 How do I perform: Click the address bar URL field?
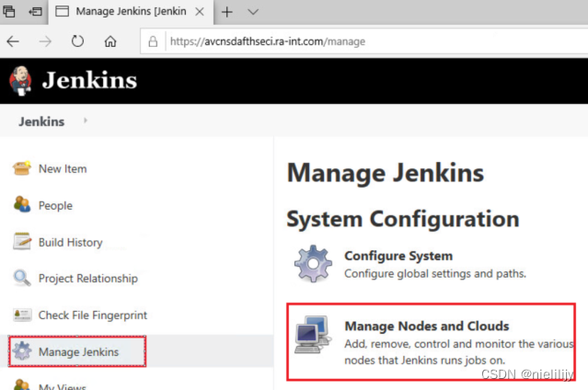point(364,41)
